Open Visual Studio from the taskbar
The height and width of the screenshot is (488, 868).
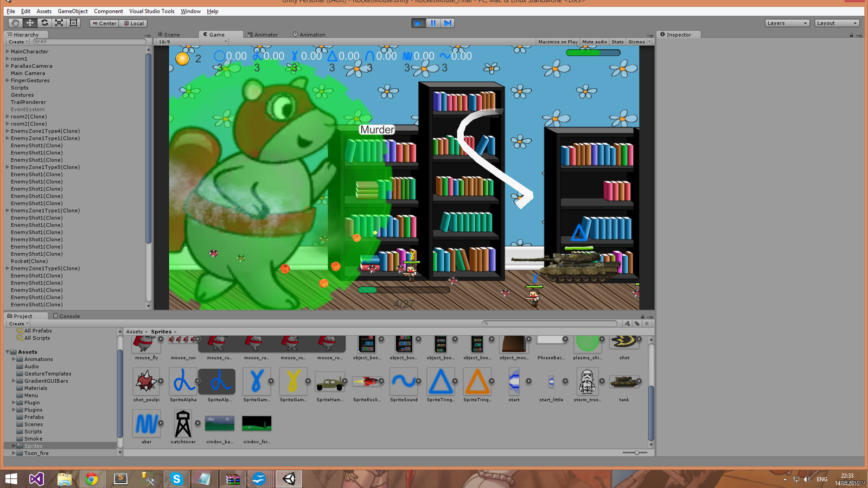point(36,479)
